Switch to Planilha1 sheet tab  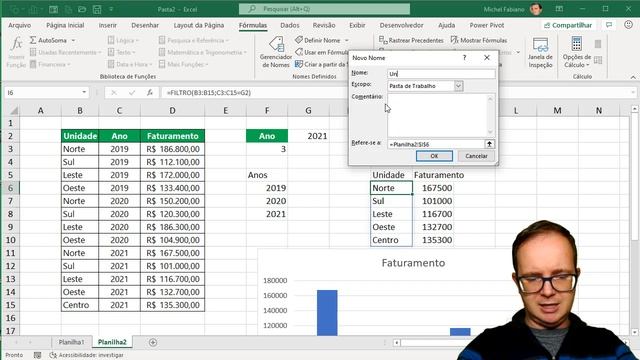point(71,342)
